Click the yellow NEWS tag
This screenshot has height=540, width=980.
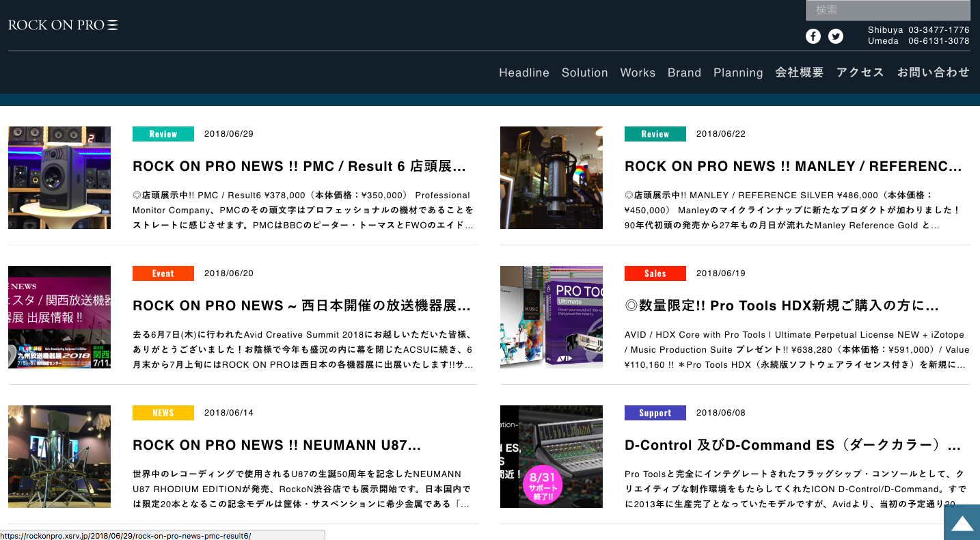point(163,413)
